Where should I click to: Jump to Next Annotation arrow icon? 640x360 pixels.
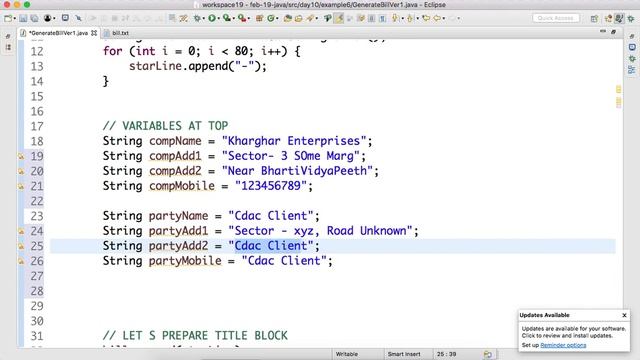(395, 18)
